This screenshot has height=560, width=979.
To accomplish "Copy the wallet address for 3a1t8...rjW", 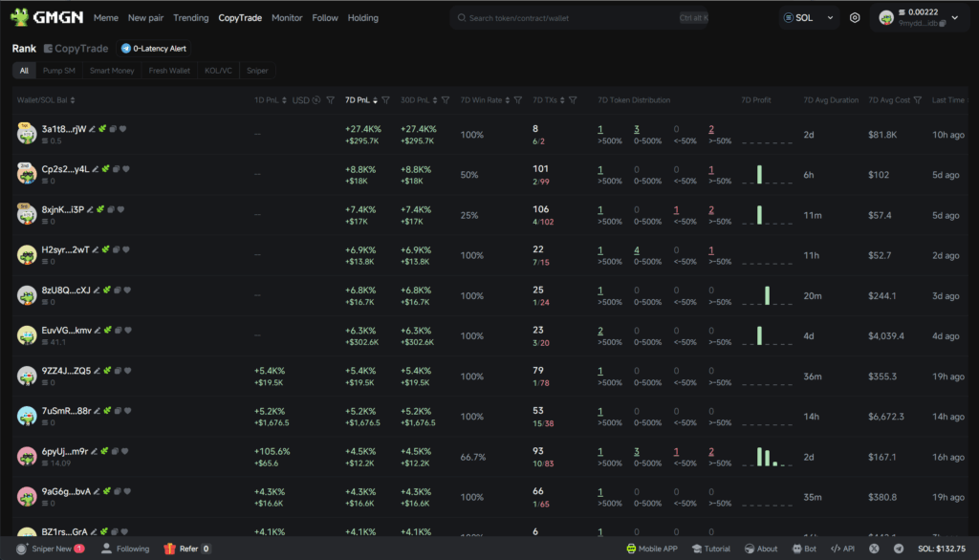I will click(x=114, y=128).
